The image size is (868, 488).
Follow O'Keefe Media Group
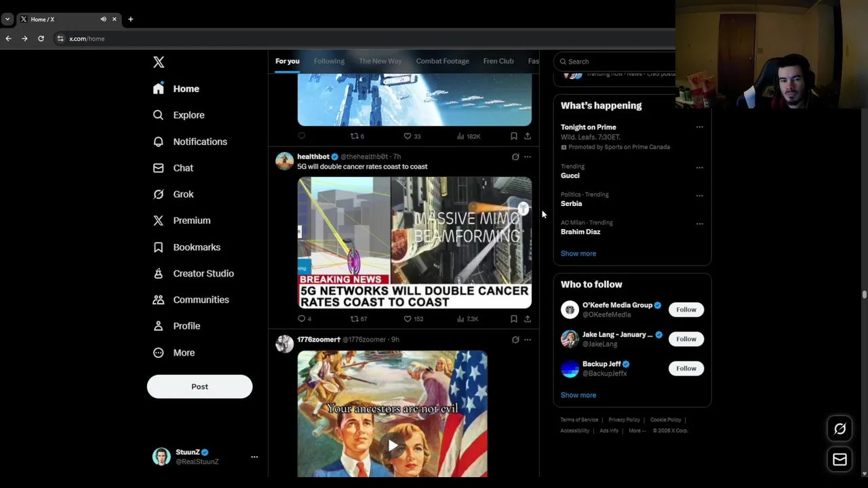pyautogui.click(x=686, y=310)
